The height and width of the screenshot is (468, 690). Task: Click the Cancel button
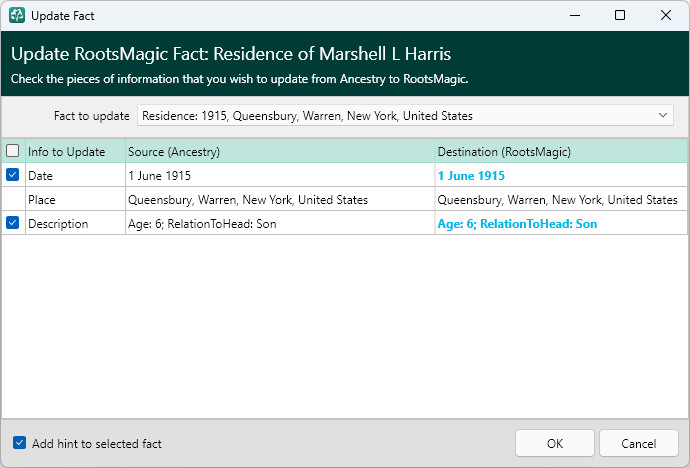pos(639,443)
